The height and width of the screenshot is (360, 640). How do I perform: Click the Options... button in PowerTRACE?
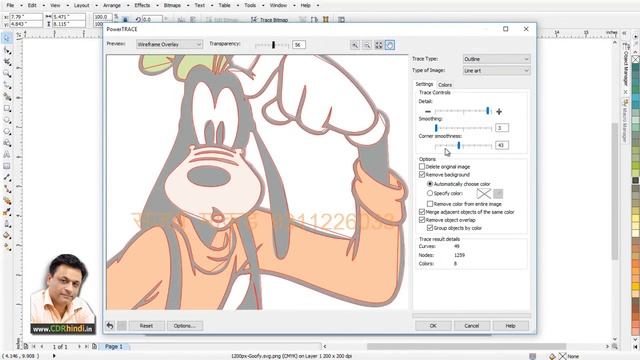pyautogui.click(x=184, y=326)
